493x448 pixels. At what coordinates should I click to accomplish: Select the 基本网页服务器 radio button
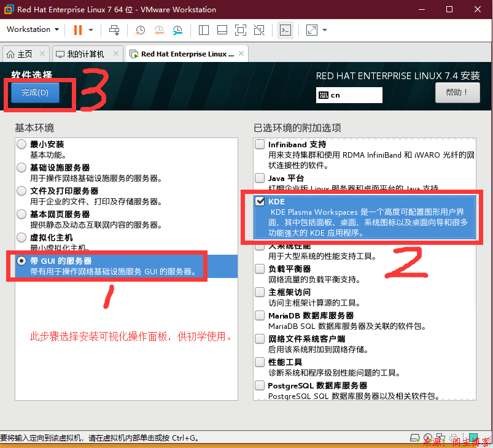point(21,214)
